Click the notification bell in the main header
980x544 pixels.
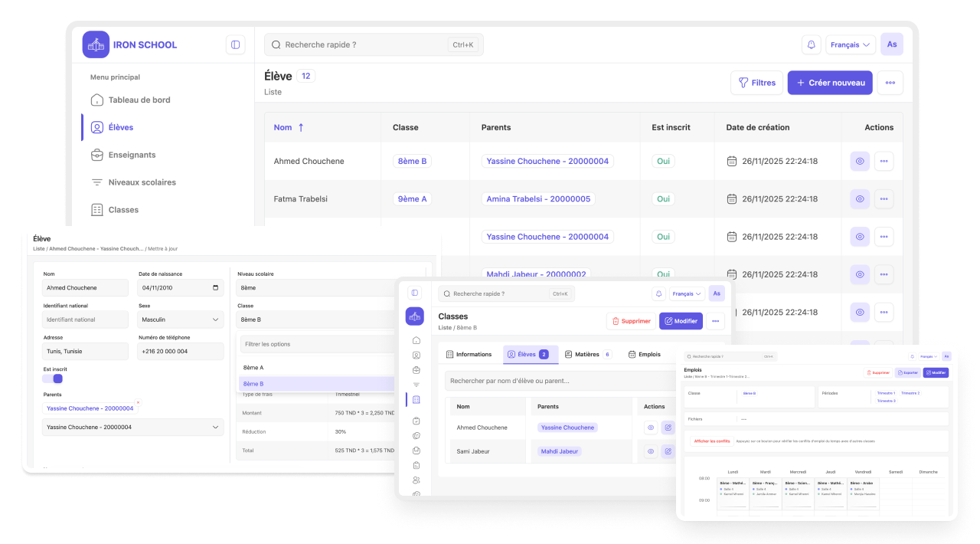coord(811,44)
